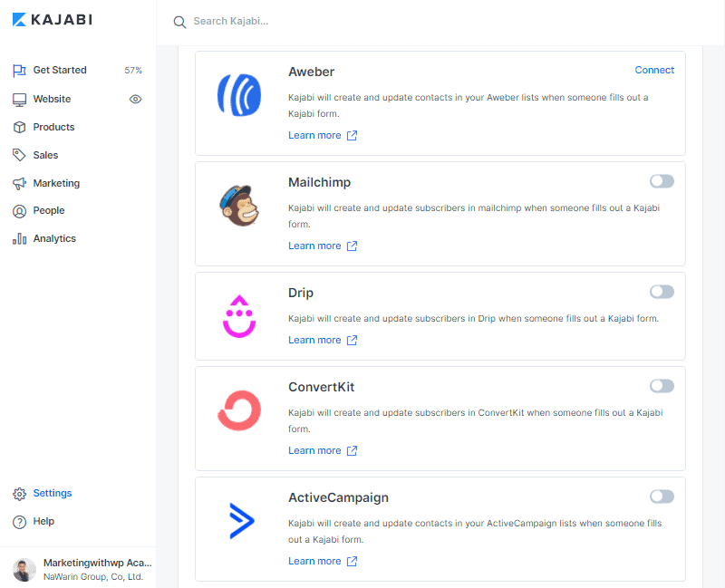Image resolution: width=725 pixels, height=588 pixels.
Task: Open the People section
Action: pos(49,210)
